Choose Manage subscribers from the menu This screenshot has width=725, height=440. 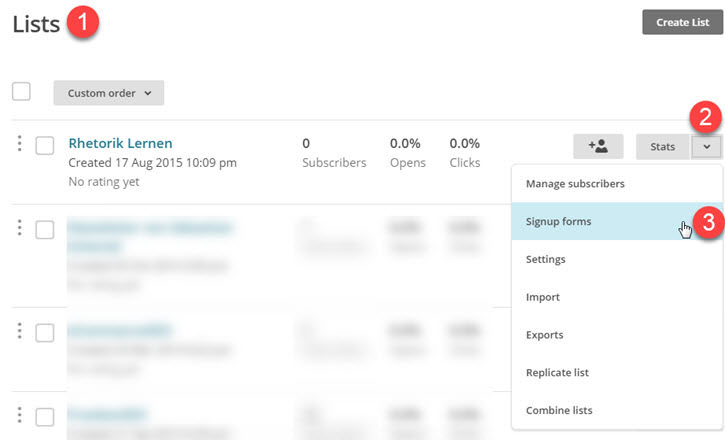pos(575,184)
